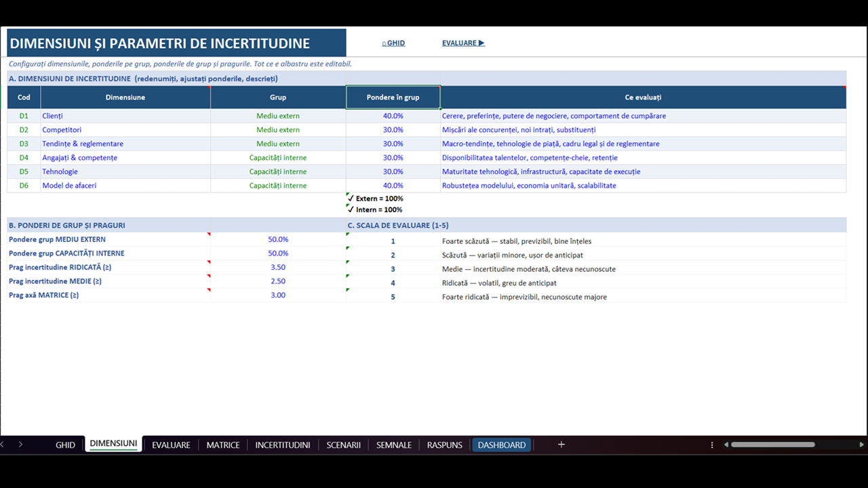Click the next-sheet navigation arrow
This screenshot has height=488, width=868.
pyautogui.click(x=20, y=445)
